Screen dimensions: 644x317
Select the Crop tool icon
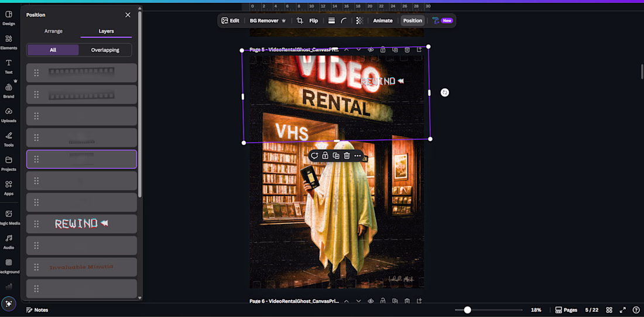click(x=300, y=20)
